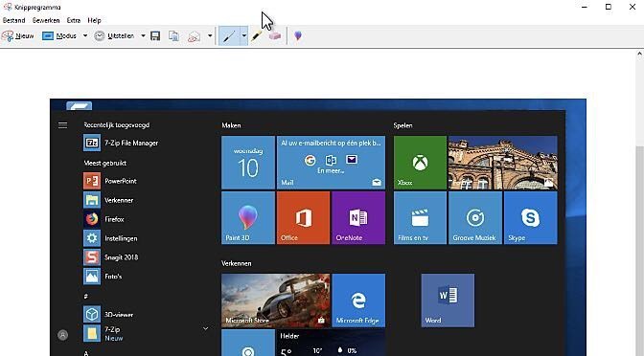Open the Modus button
Viewport: 644px width, 356px height.
tap(59, 36)
